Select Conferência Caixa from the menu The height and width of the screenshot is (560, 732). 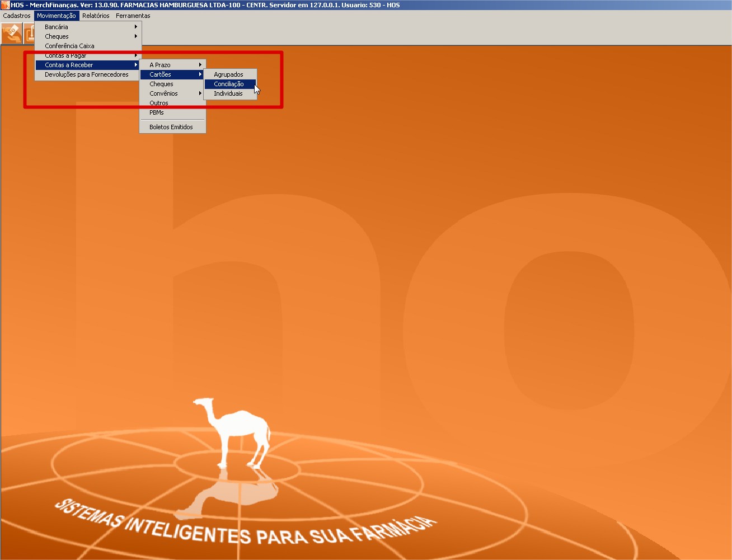(x=69, y=46)
